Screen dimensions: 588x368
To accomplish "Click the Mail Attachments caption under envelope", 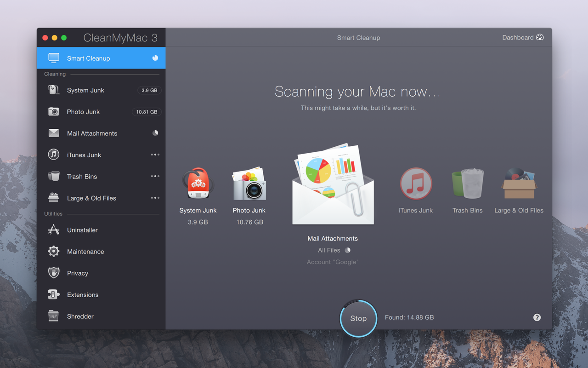I will click(x=333, y=238).
